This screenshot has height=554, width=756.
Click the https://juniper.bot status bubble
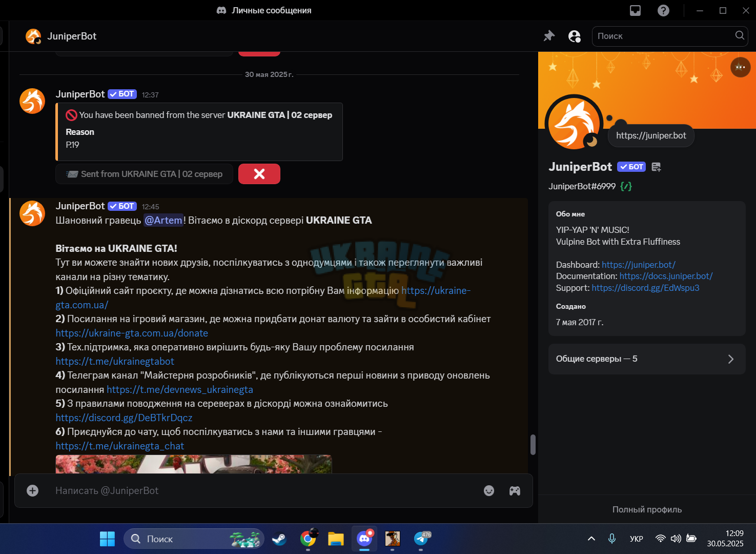tap(651, 135)
